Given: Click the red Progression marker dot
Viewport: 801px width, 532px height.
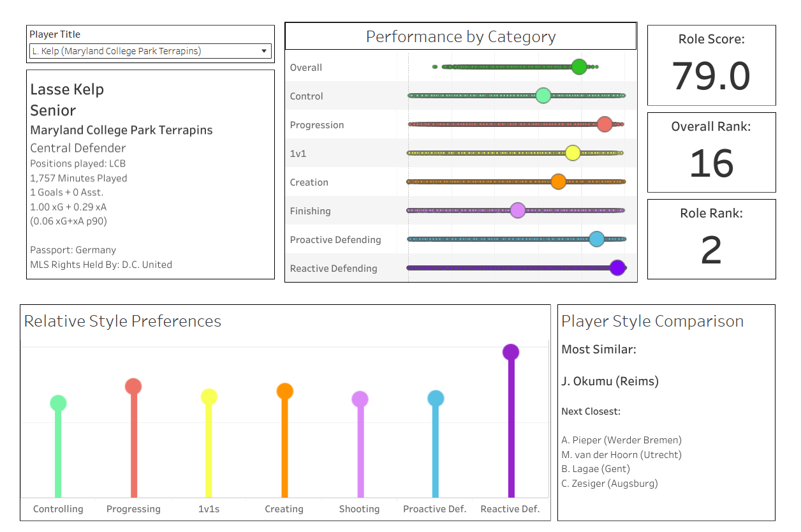Looking at the screenshot, I should point(605,124).
